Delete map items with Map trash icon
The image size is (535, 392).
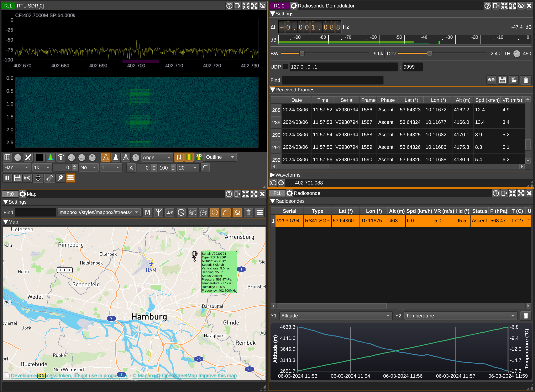tap(248, 212)
